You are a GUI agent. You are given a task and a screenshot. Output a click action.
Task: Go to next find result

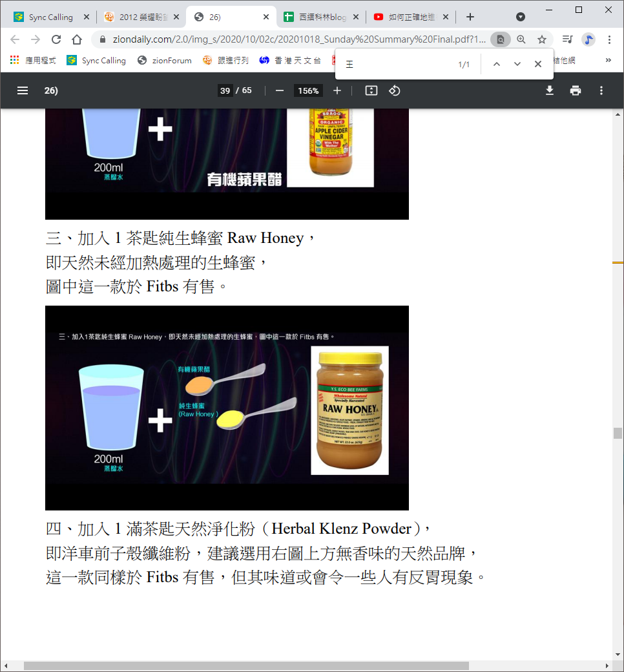(517, 64)
